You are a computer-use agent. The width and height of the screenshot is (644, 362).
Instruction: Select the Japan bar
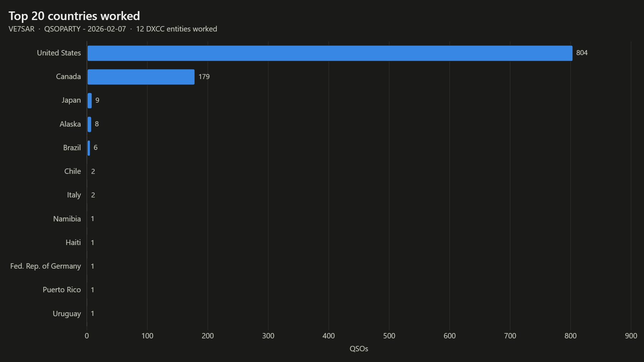coord(89,101)
